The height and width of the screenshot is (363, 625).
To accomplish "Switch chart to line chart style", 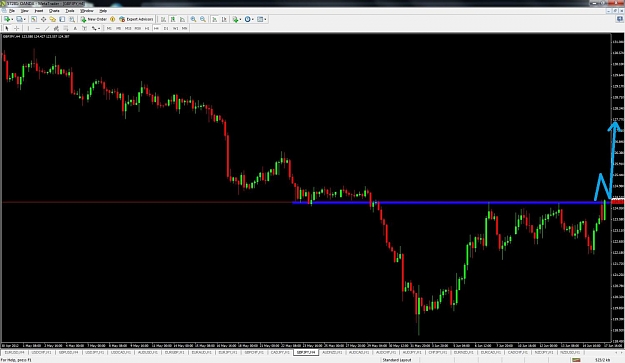I will coord(182,19).
